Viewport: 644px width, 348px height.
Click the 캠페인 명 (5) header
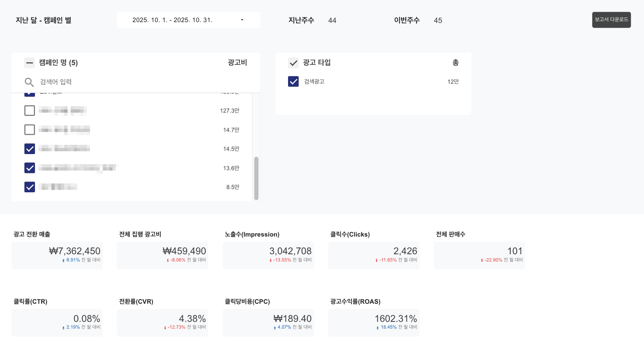[x=59, y=63]
